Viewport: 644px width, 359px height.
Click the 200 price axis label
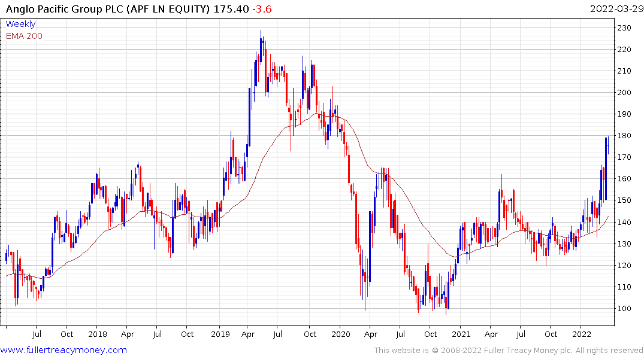624,93
